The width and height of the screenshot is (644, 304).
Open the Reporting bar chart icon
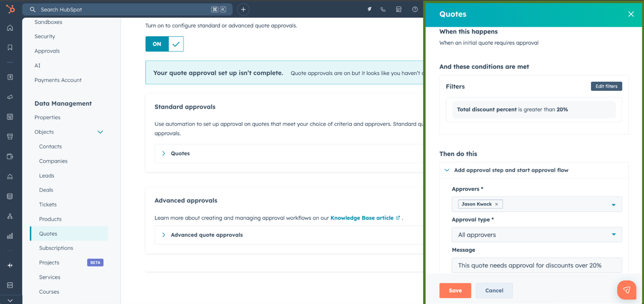(10, 236)
